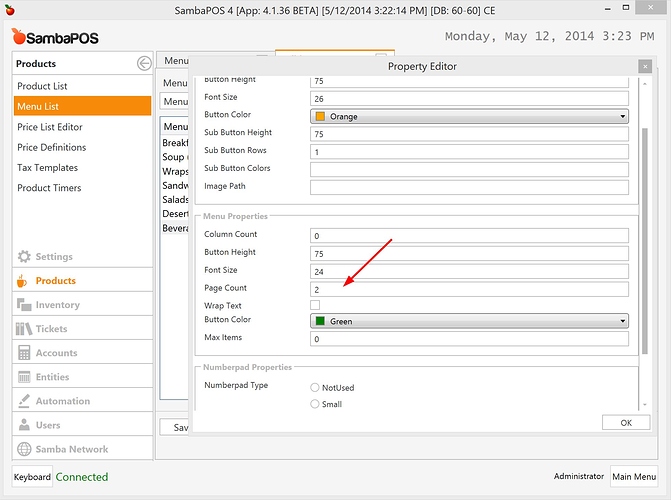Select the Breakfast category row
Image resolution: width=671 pixels, height=500 pixels.
pos(175,143)
